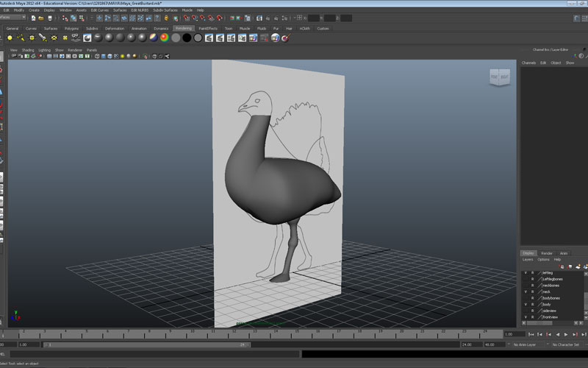Viewport: 588px width, 368px height.
Task: Select the sideview layer name
Action: (550, 311)
